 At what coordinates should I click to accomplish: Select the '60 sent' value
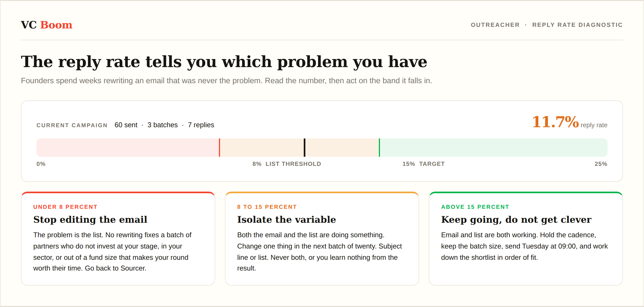click(x=126, y=125)
